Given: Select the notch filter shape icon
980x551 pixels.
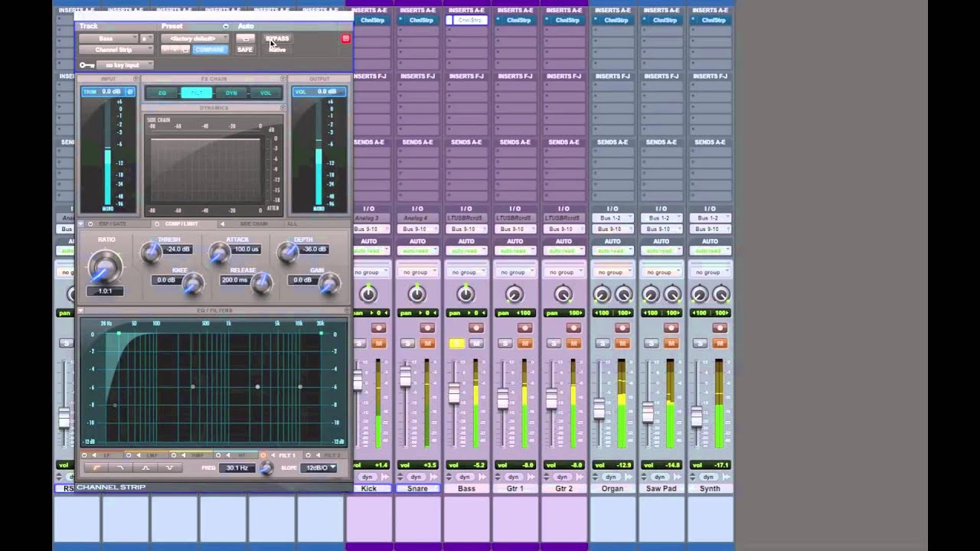Looking at the screenshot, I should (170, 468).
